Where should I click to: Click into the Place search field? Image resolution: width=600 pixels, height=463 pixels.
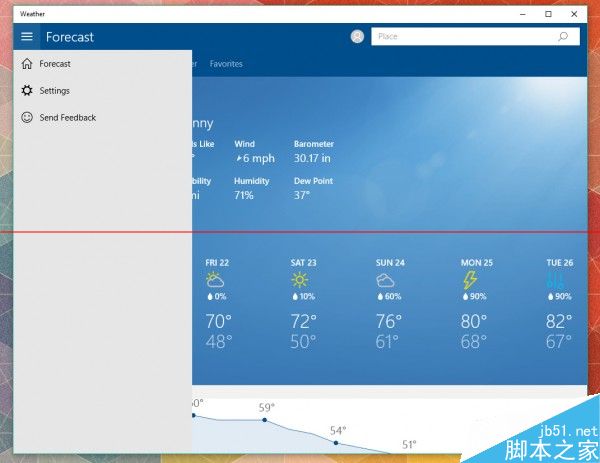pyautogui.click(x=475, y=36)
